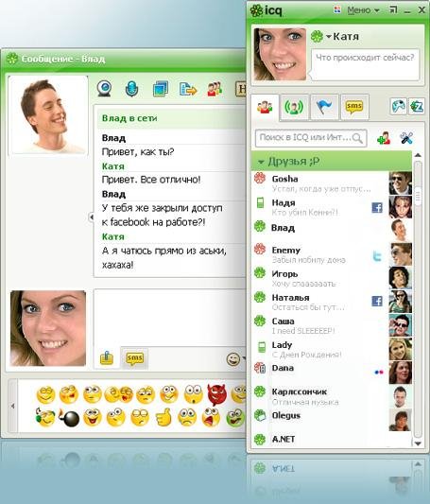Viewport: 430px width, 504px height.
Task: Click the ICQ search field
Action: pos(311,138)
